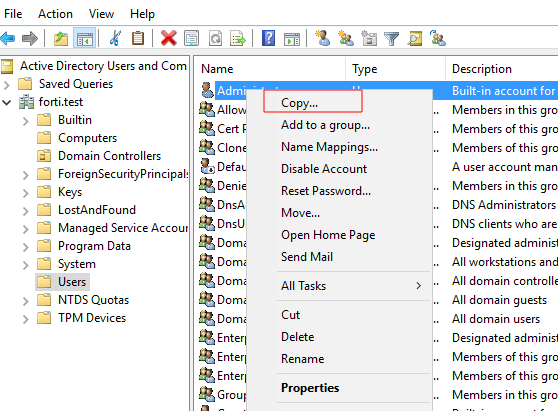Toggle the Show/Hide Action Pane icon

pyautogui.click(x=292, y=39)
